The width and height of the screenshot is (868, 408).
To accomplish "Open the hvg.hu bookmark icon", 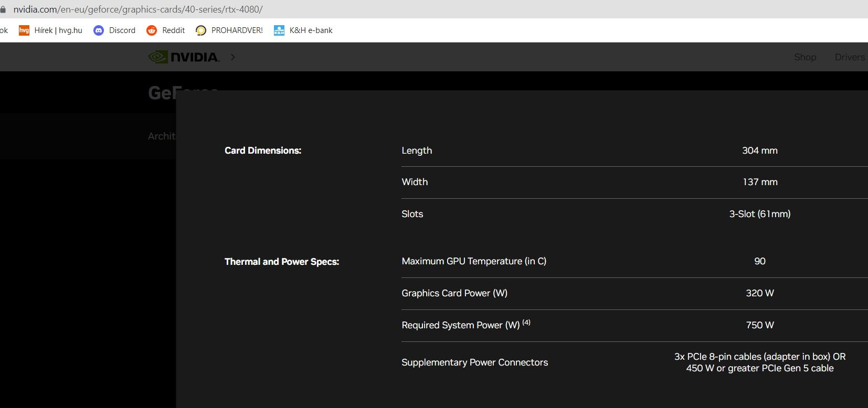I will 24,30.
